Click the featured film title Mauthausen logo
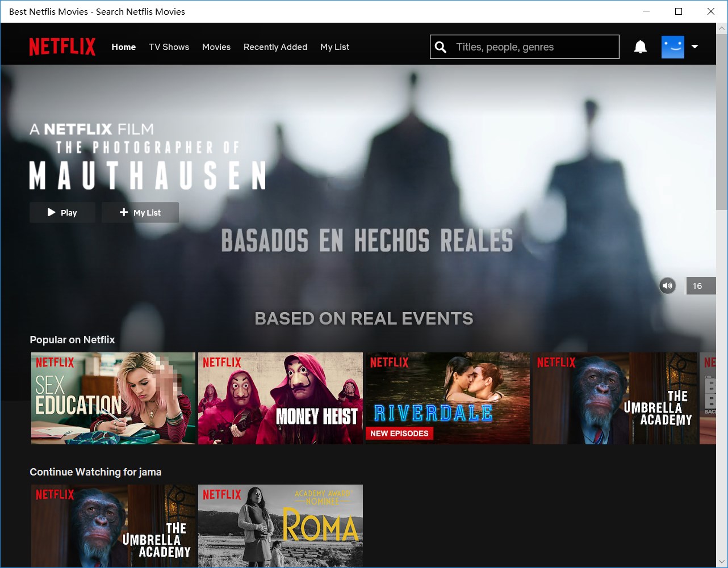728x568 pixels. click(x=147, y=165)
